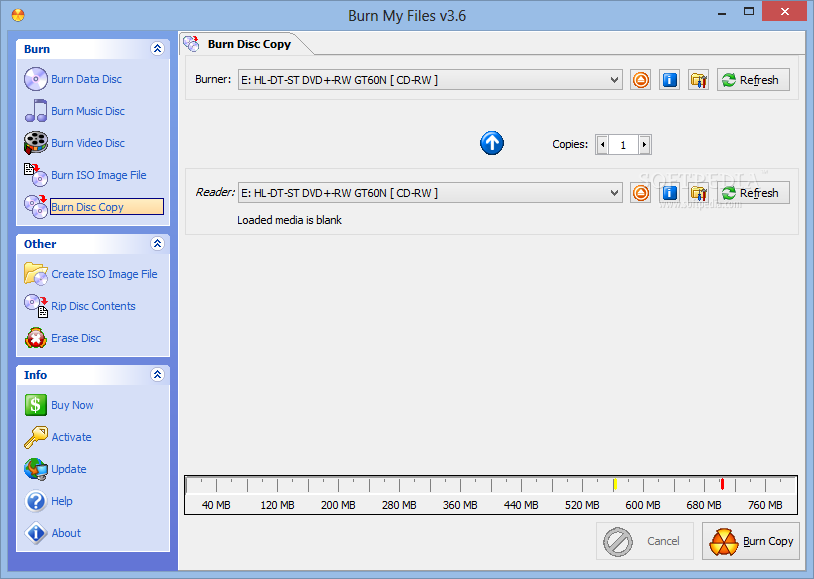Screen dimensions: 814x579
Task: Click the Burn Music Disc note icon
Action: [x=36, y=111]
